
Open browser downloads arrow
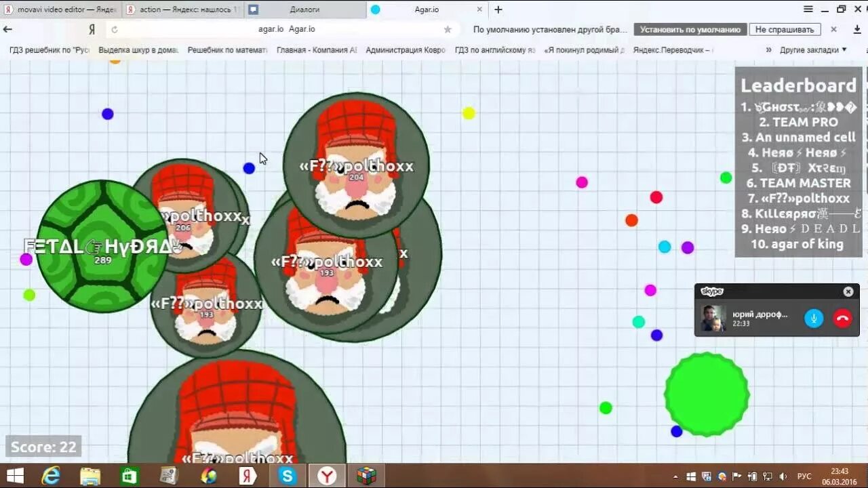(856, 29)
